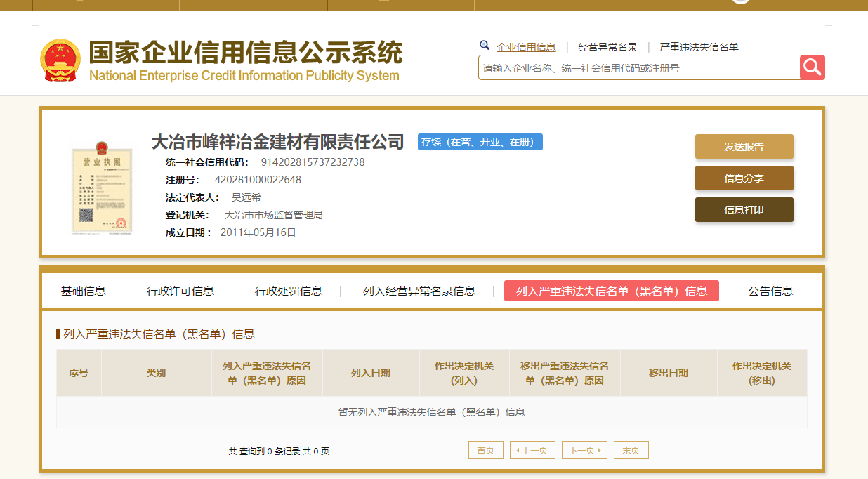Click the 存续（在营、开业、在册） status badge
The width and height of the screenshot is (868, 479).
[480, 142]
